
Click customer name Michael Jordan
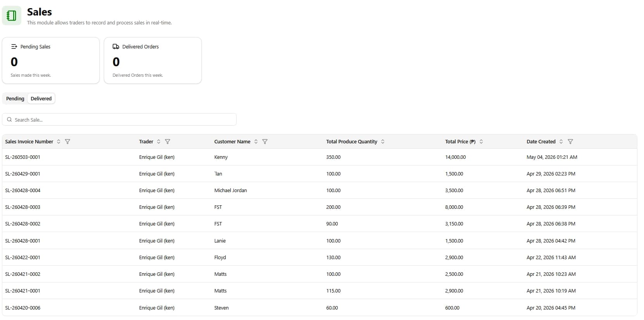pyautogui.click(x=230, y=190)
